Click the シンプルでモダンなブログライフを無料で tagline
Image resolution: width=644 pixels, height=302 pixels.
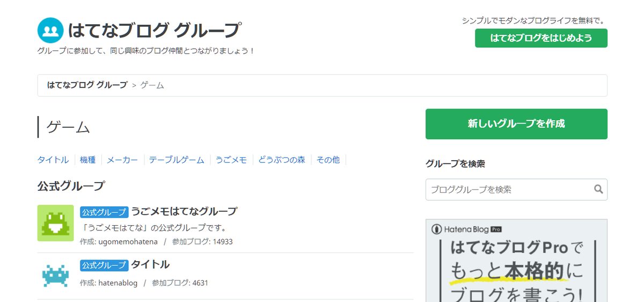tap(533, 21)
